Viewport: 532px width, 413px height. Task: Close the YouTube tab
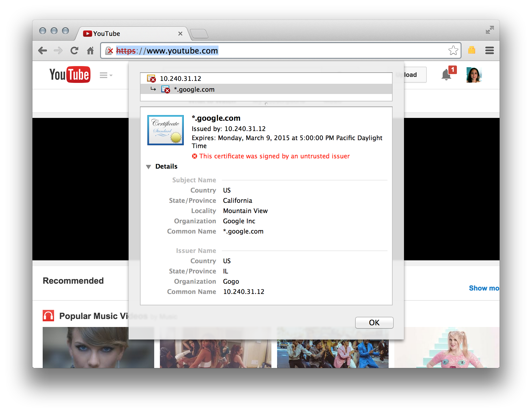click(x=180, y=34)
